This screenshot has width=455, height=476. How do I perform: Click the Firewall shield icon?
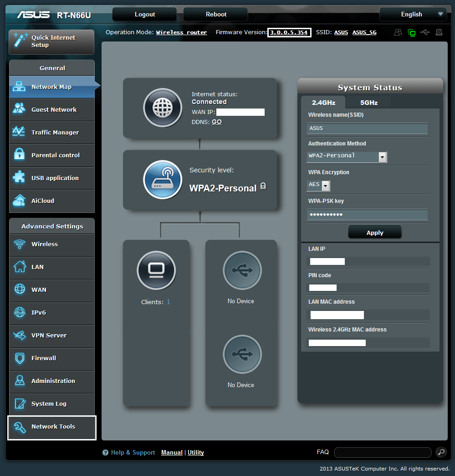pos(20,358)
